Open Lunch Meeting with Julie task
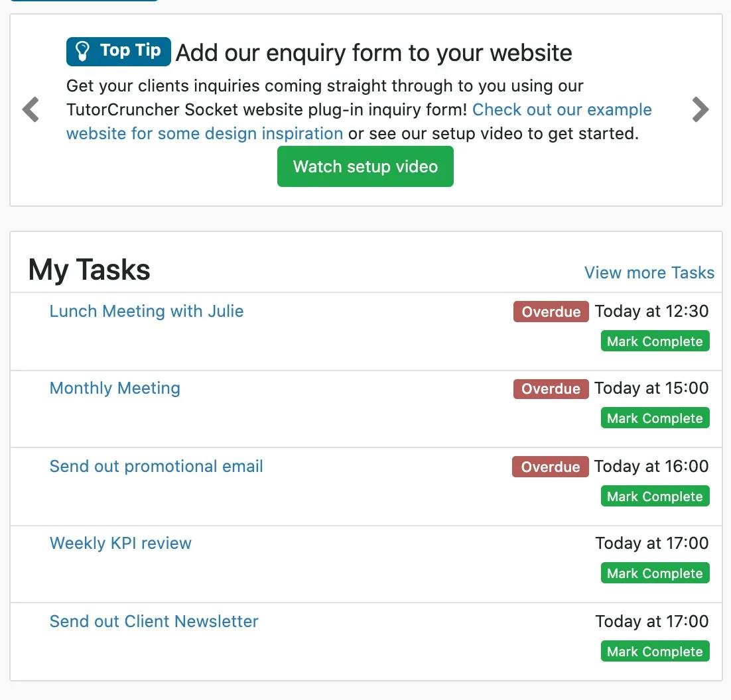The height and width of the screenshot is (700, 731). pos(147,311)
